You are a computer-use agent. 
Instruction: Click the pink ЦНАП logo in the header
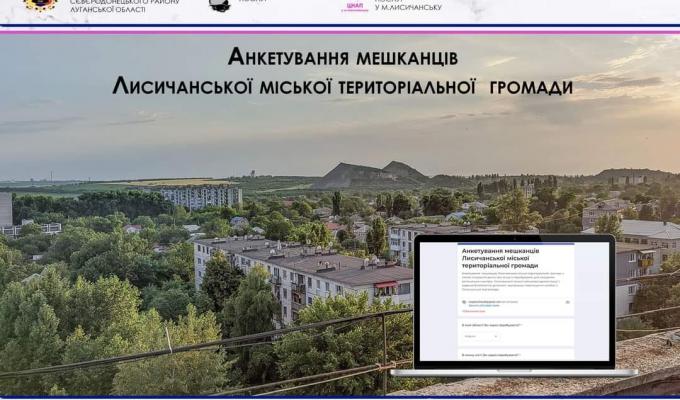[x=355, y=6]
